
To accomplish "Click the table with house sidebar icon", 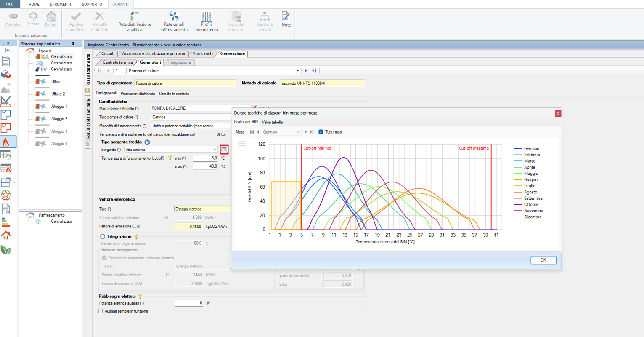I will click(x=6, y=155).
